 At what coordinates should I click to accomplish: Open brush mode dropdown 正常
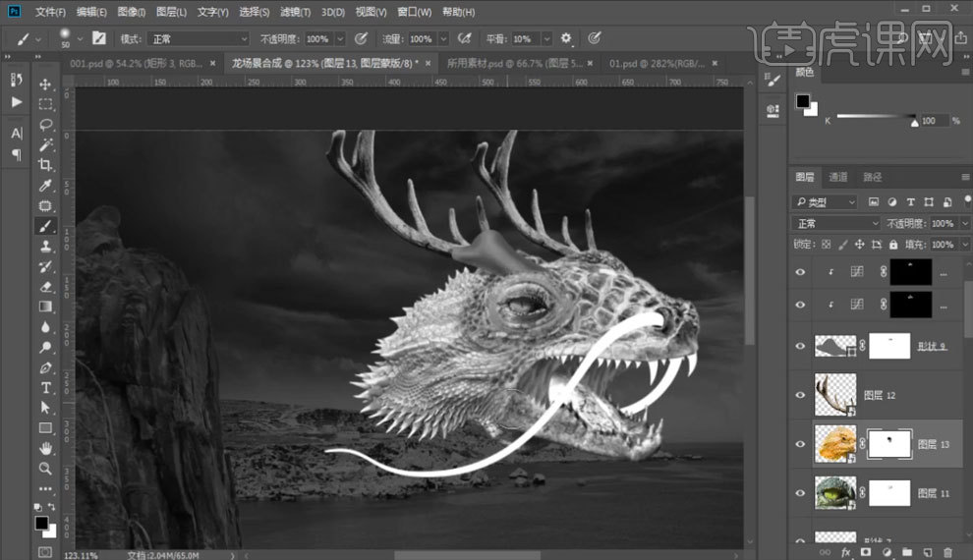pos(200,38)
